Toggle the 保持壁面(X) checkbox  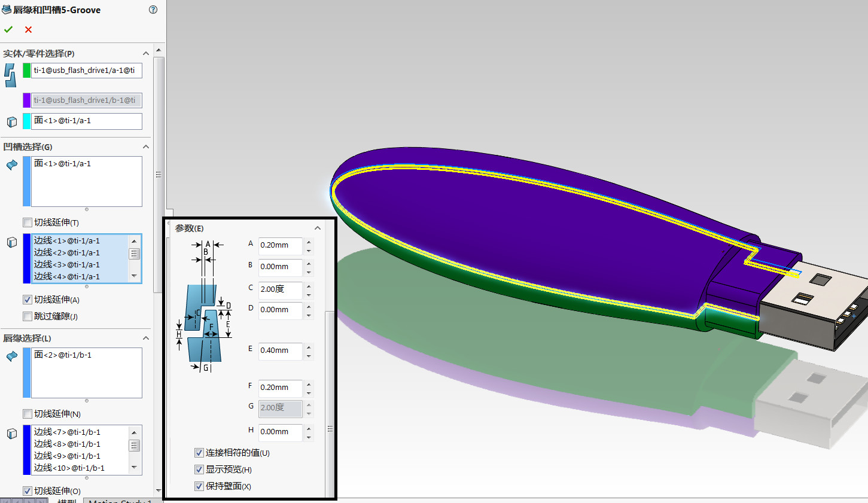pos(199,486)
